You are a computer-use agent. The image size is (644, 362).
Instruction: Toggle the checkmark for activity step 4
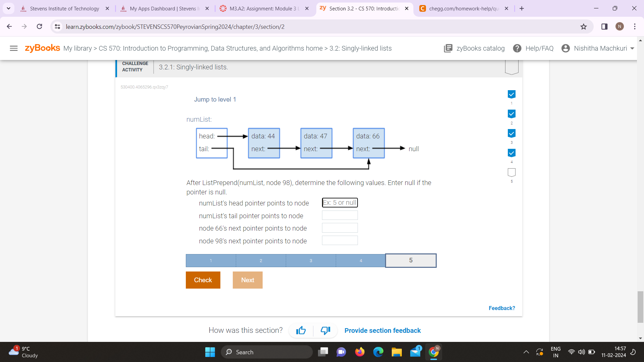coord(511,153)
